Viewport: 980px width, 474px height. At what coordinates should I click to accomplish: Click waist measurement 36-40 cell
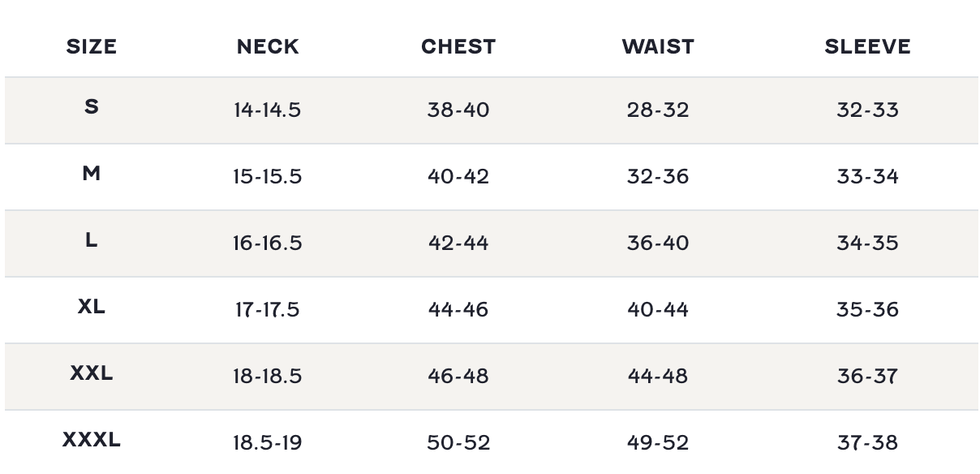point(658,243)
